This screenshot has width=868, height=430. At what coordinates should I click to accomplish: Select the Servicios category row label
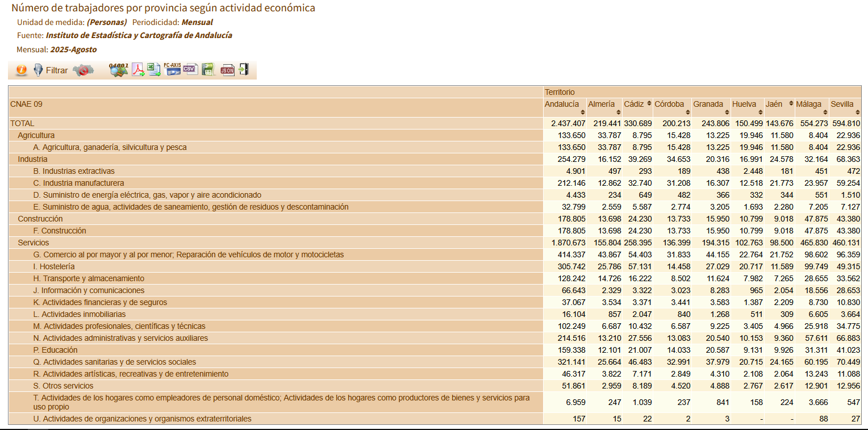coord(34,243)
